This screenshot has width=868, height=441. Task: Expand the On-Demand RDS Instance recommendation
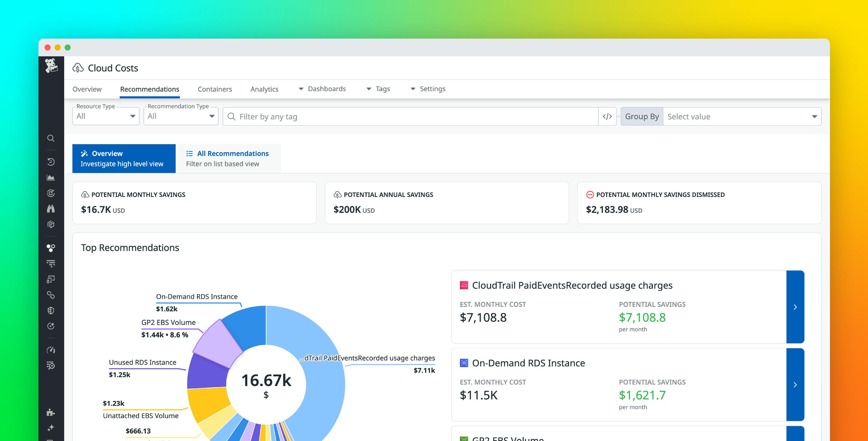795,384
